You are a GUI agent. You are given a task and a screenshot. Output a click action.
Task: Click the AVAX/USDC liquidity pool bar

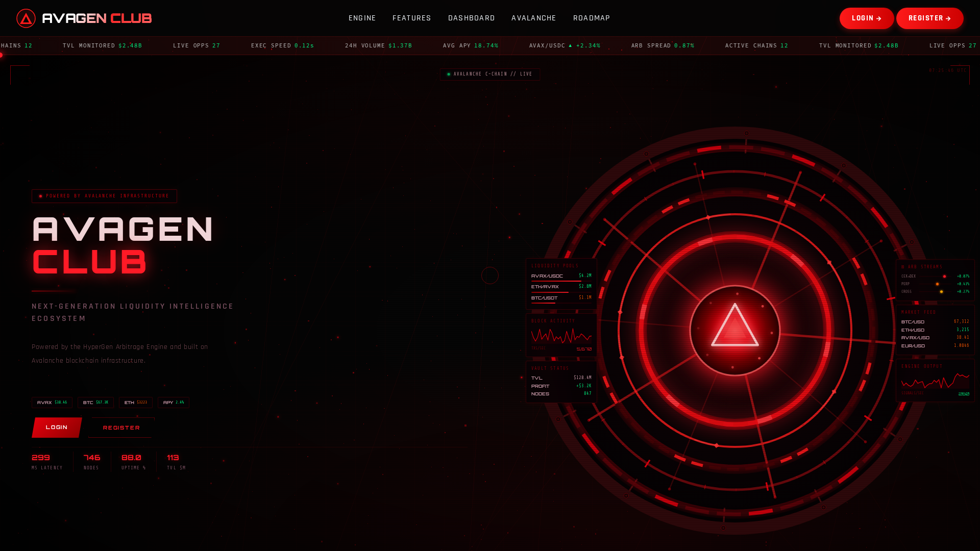561,281
